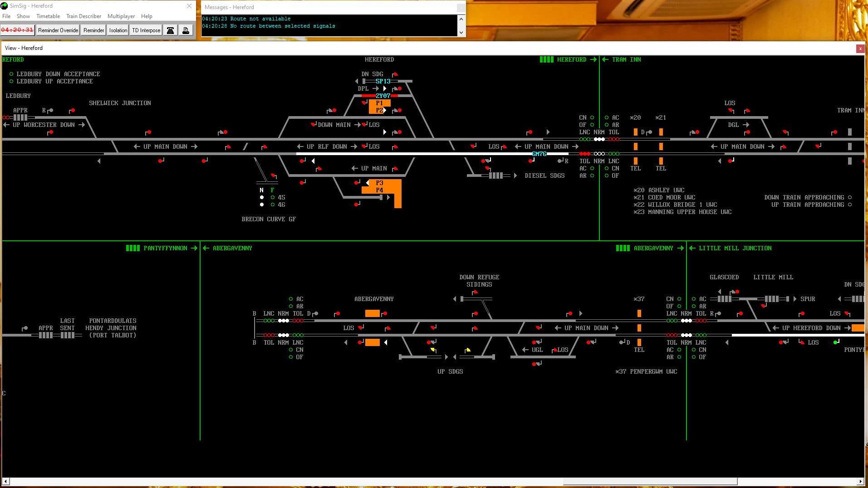Screen dimensions: 868x488
Task: Set ground frame 45 to N
Action: click(x=262, y=197)
